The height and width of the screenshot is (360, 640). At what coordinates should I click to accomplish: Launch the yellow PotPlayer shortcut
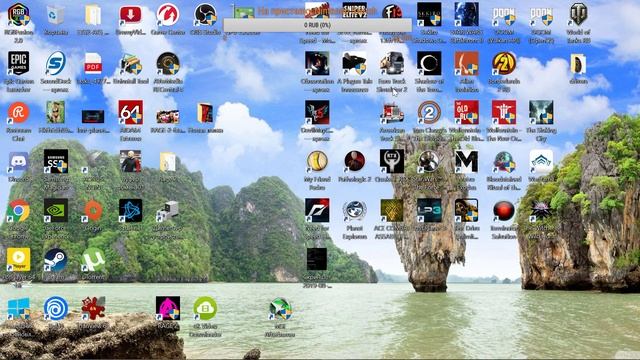(18, 260)
